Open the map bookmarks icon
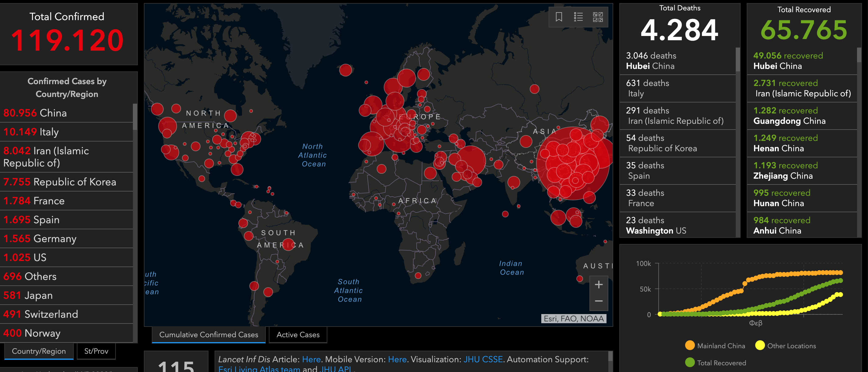 click(559, 17)
